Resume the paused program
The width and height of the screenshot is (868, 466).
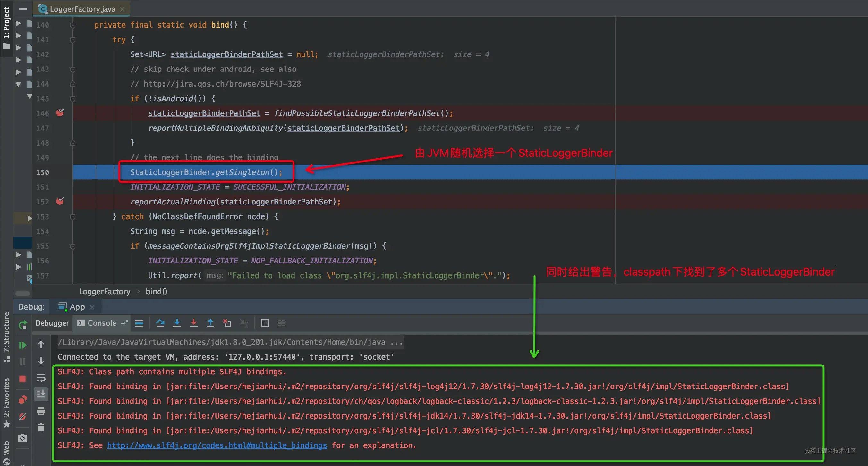(22, 345)
